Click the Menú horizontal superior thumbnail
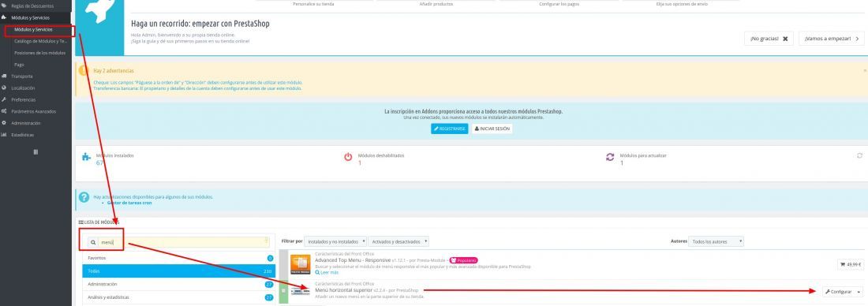 click(x=301, y=291)
